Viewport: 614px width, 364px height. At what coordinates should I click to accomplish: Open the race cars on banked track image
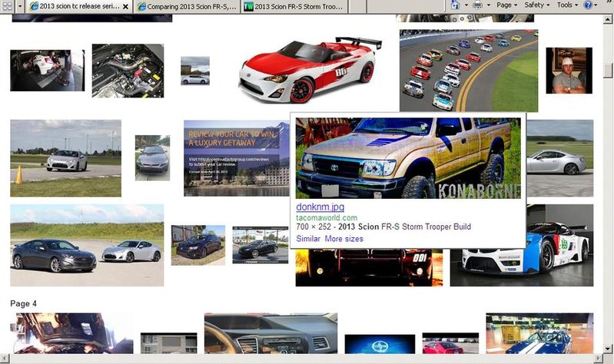tap(469, 71)
